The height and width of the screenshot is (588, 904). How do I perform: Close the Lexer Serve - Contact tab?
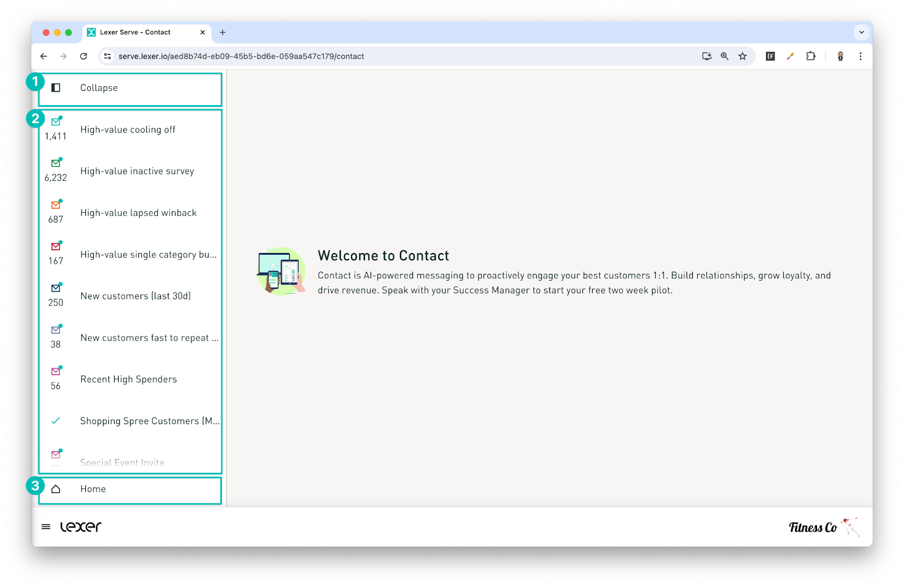203,32
